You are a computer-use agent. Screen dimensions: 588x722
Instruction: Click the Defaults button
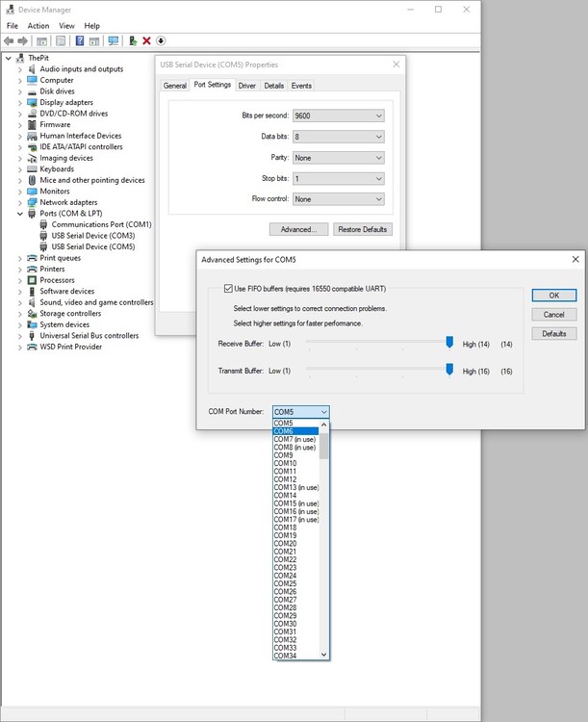tap(554, 333)
